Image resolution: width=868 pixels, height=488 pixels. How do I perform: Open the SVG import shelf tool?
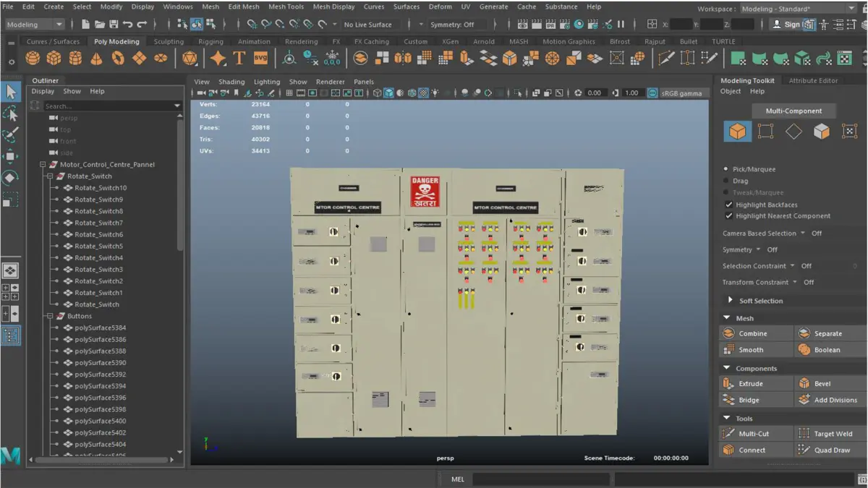260,58
